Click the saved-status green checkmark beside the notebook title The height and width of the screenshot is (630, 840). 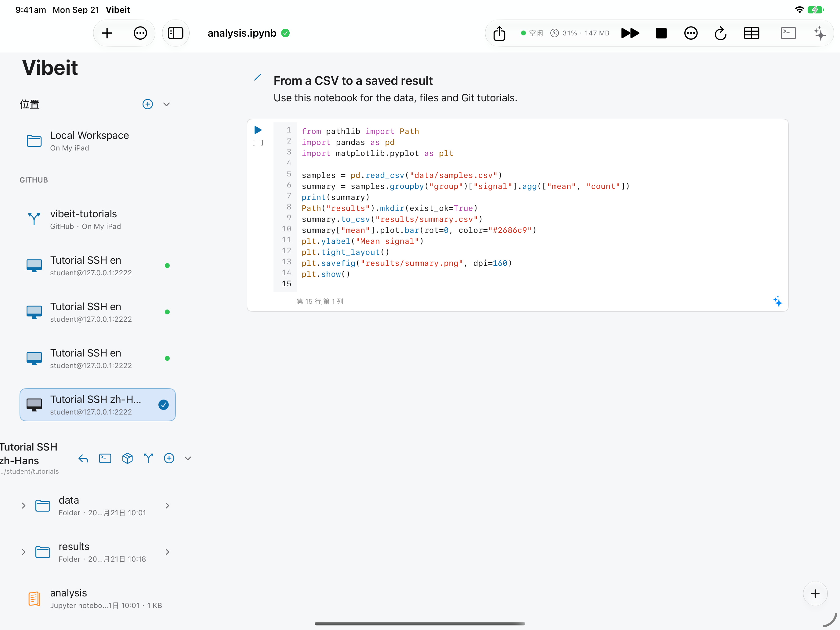(286, 33)
